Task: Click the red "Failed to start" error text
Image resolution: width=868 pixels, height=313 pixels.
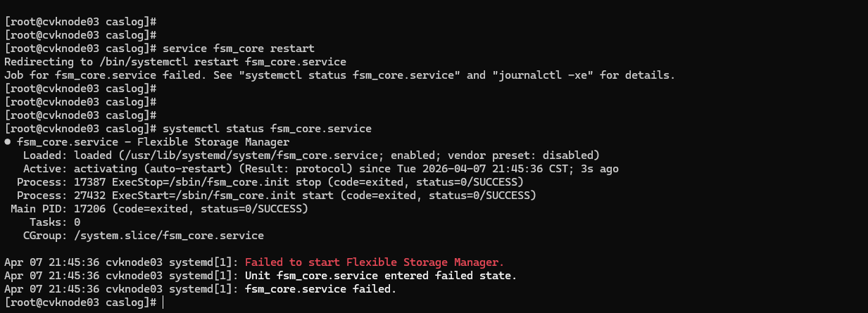Action: click(375, 262)
